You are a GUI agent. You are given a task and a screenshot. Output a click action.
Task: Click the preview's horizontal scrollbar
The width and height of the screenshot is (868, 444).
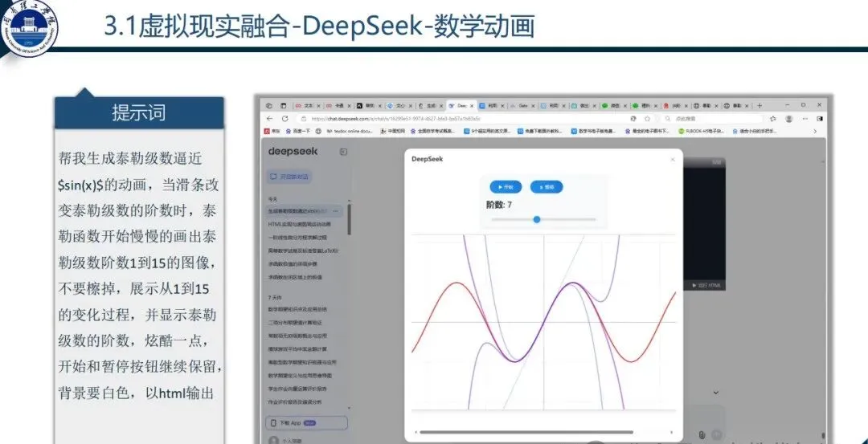526,432
